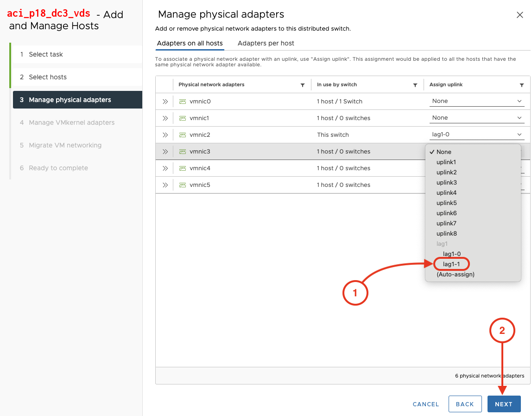Go to the Select hosts wizard step
Image resolution: width=532 pixels, height=416 pixels.
48,77
